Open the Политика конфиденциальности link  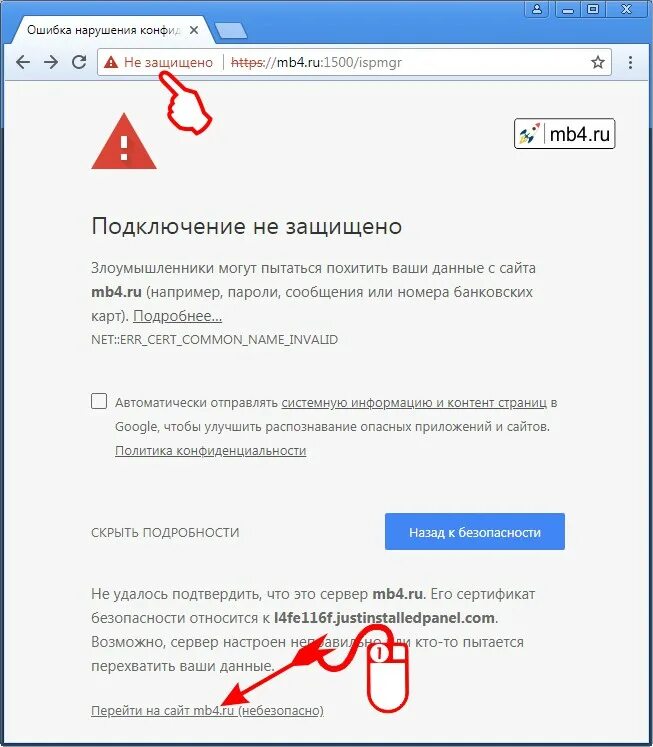(211, 450)
